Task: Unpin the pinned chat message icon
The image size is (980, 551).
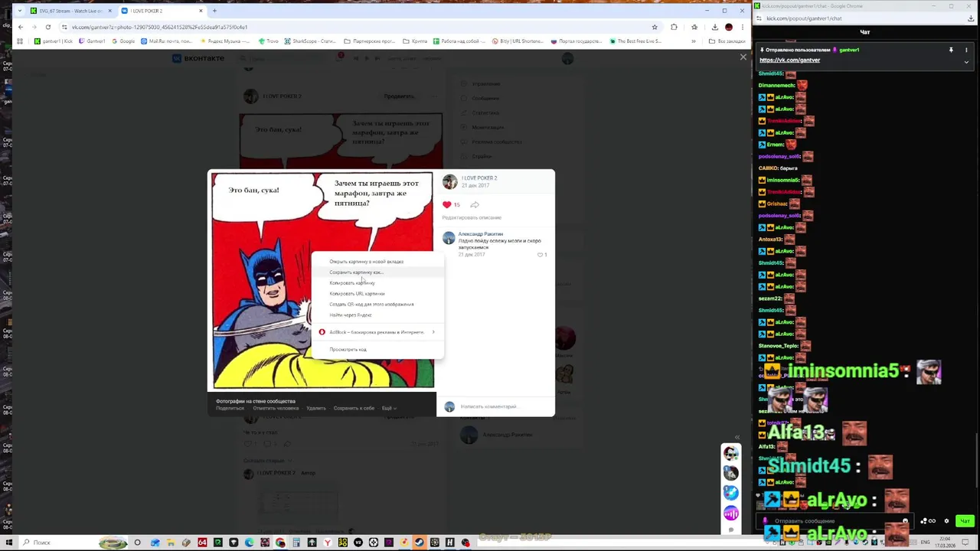Action: (951, 50)
